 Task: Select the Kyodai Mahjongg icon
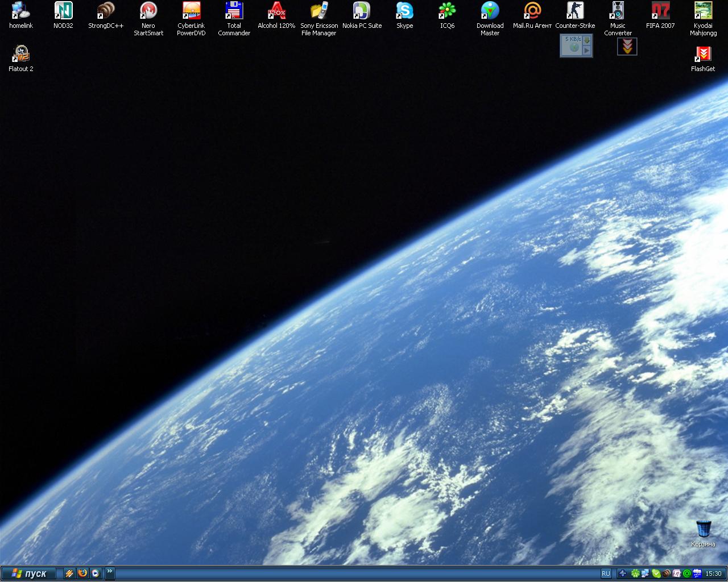[x=703, y=19]
